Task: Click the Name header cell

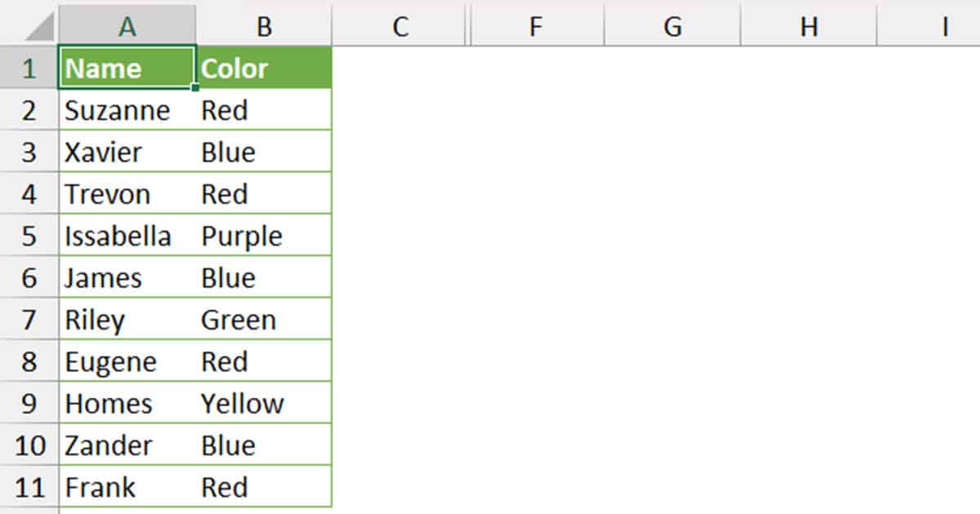Action: (x=127, y=69)
